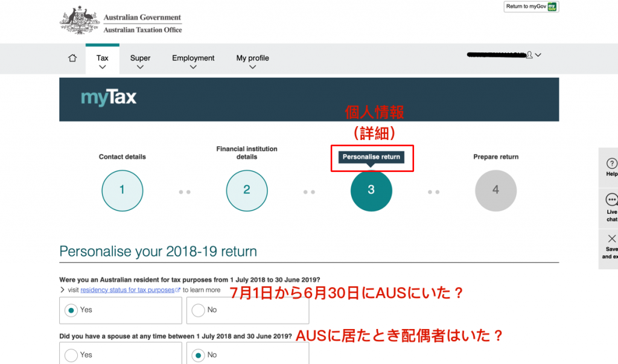Screen dimensions: 618x364
Task: Expand the visit residency status learn-more arrow
Action: [x=62, y=290]
